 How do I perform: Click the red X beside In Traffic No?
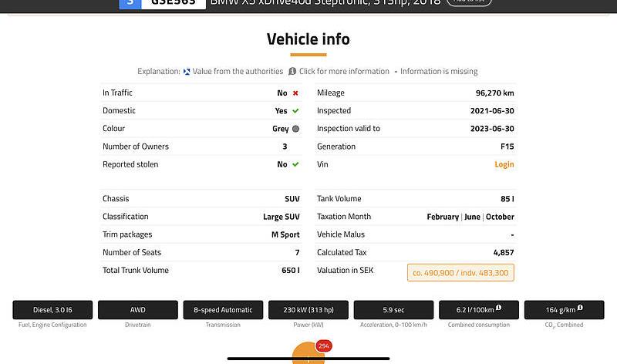(295, 93)
